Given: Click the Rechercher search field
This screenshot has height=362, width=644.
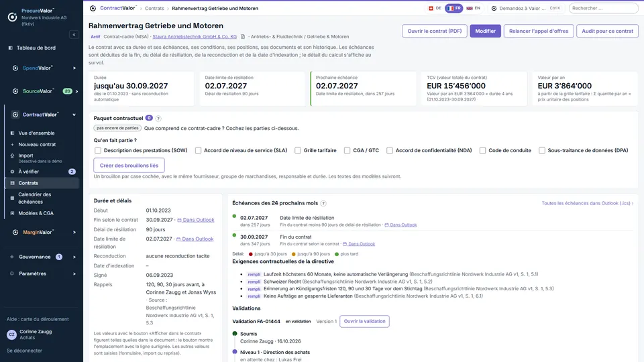Looking at the screenshot, I should tap(603, 8).
